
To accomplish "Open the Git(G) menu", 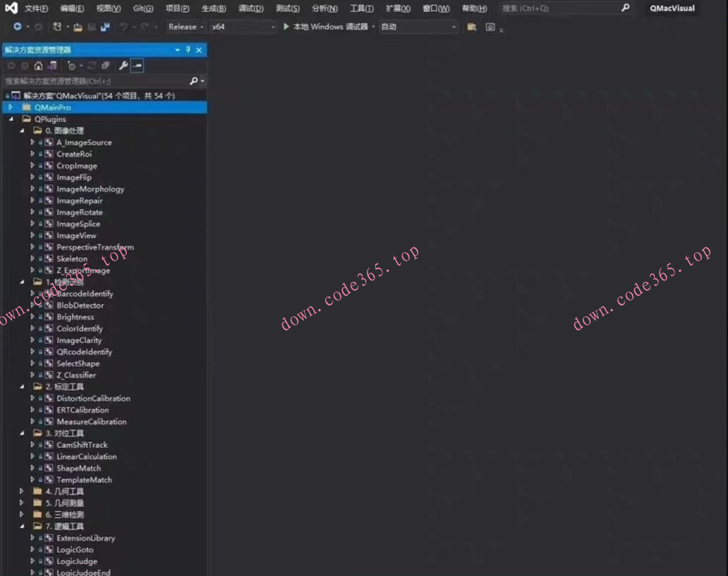I will coord(143,8).
